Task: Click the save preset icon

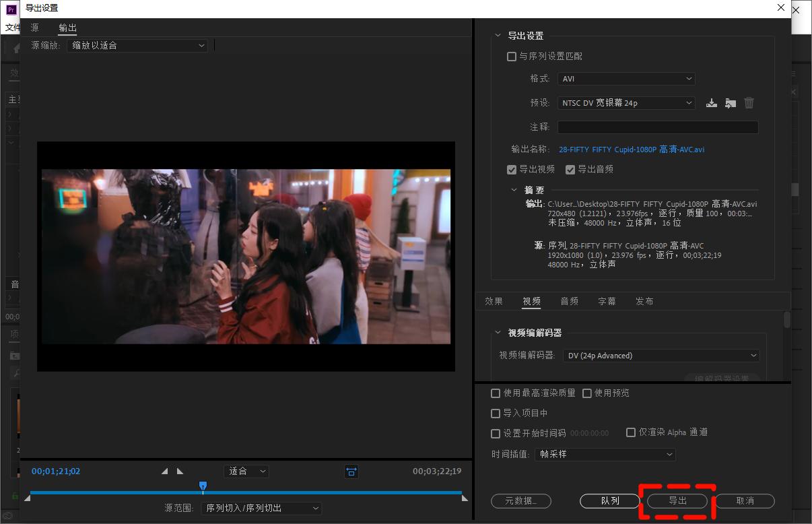Action: click(x=711, y=103)
